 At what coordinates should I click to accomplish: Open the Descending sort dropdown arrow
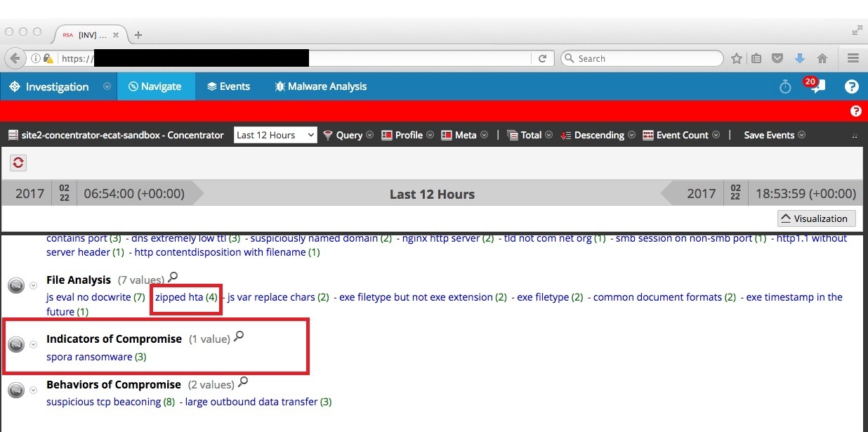[631, 135]
